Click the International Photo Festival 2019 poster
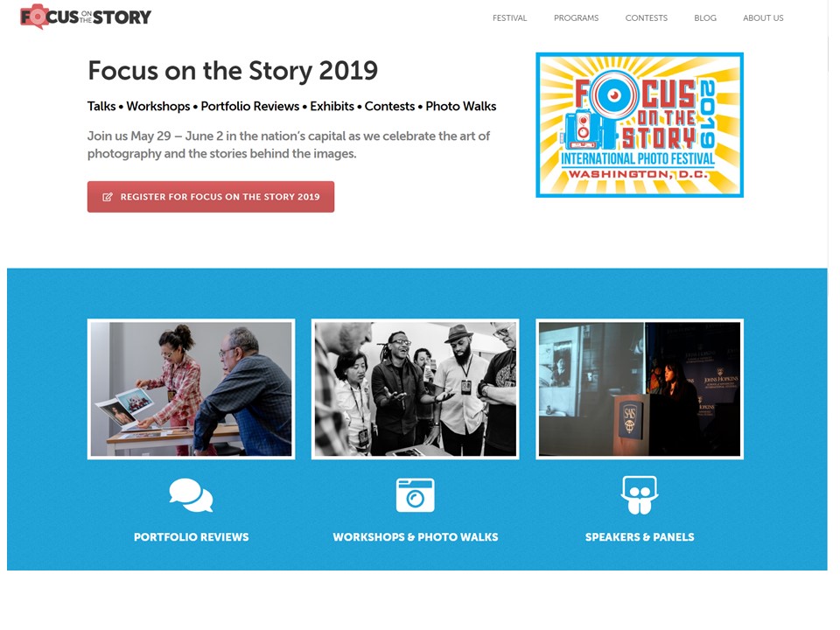The height and width of the screenshot is (630, 840). pyautogui.click(x=640, y=125)
